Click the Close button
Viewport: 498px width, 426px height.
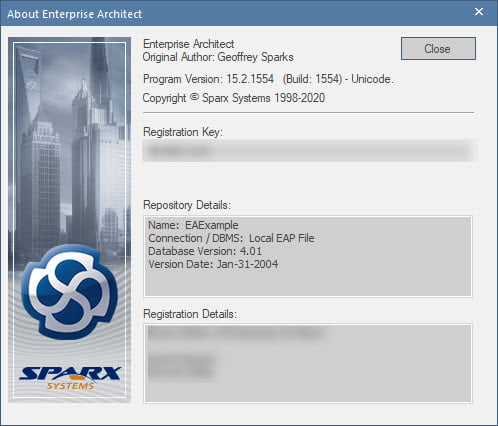click(x=438, y=49)
